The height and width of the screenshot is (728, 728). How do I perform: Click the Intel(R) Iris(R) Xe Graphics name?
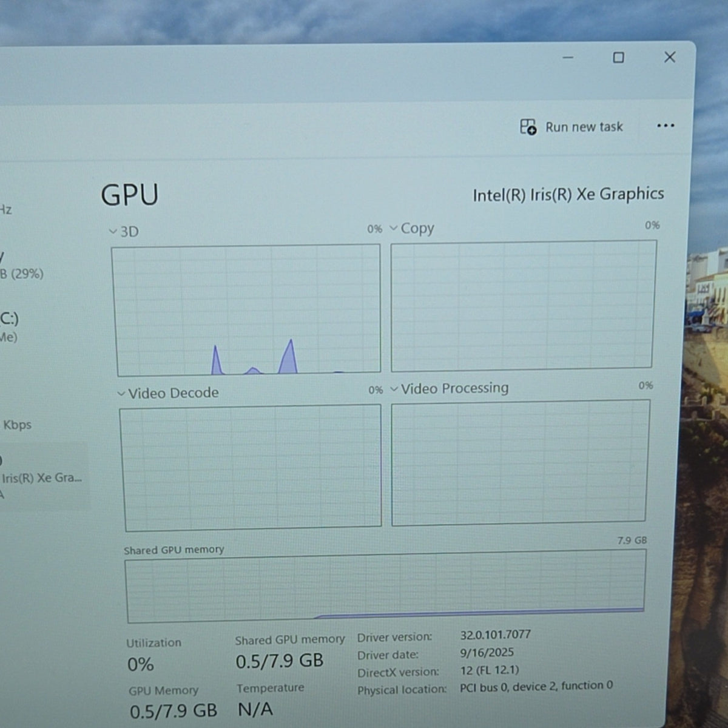click(x=568, y=195)
